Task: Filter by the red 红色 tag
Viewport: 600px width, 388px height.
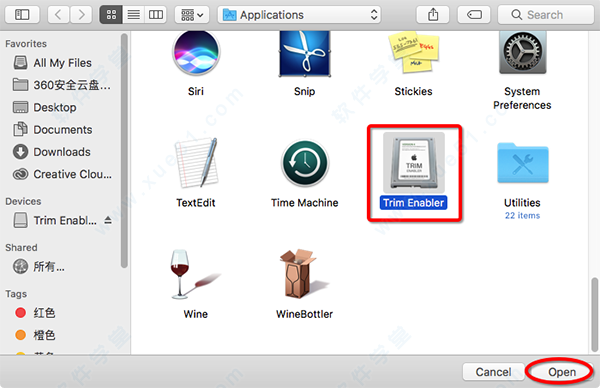Action: coord(35,313)
